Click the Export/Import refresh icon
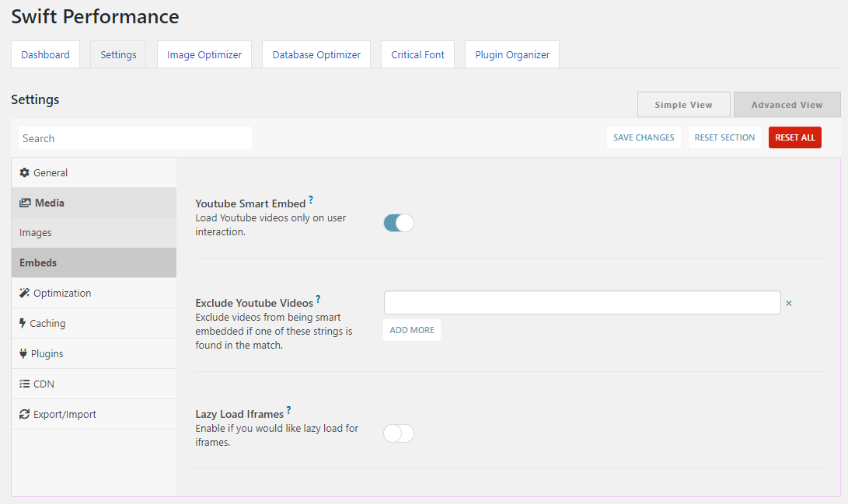 click(x=24, y=414)
